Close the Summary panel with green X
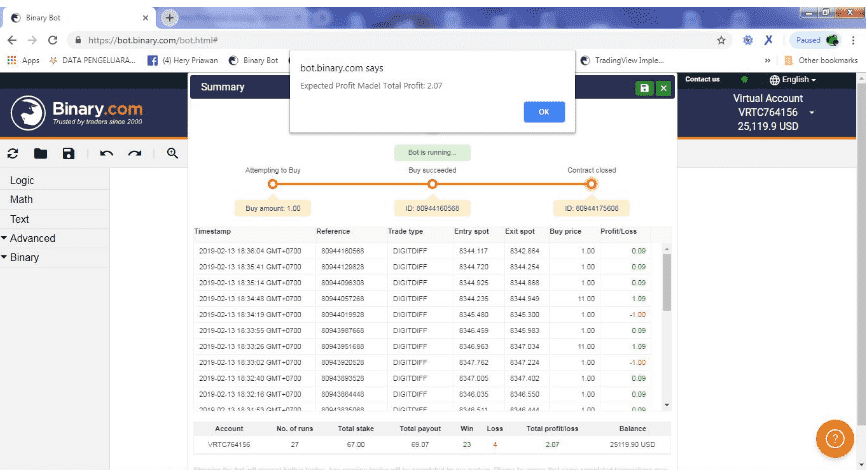Image resolution: width=866 pixels, height=470 pixels. 663,88
